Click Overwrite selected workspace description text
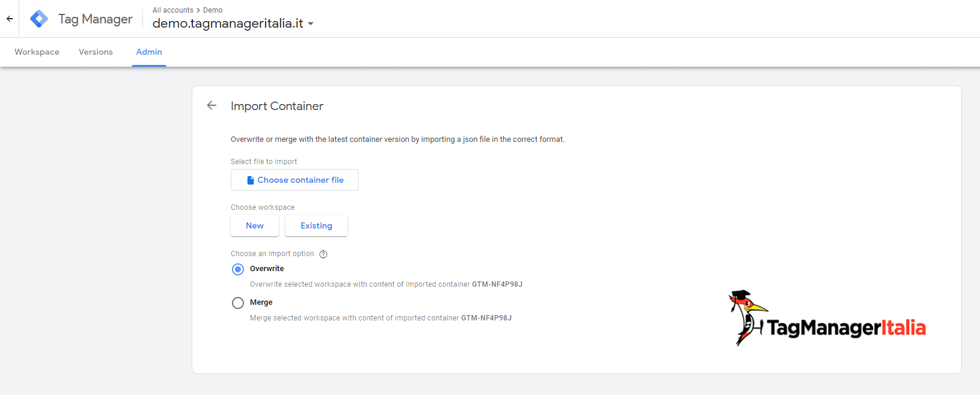 click(x=386, y=284)
